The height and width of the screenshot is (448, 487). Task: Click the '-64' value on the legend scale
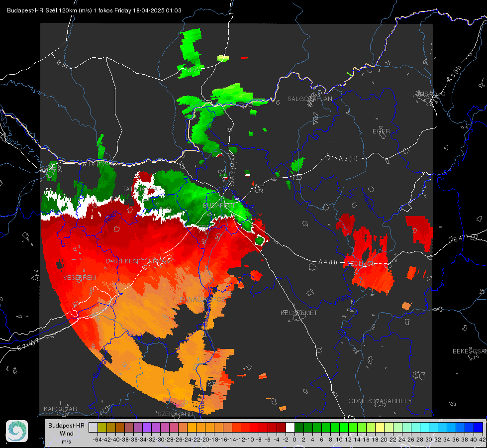pyautogui.click(x=97, y=440)
